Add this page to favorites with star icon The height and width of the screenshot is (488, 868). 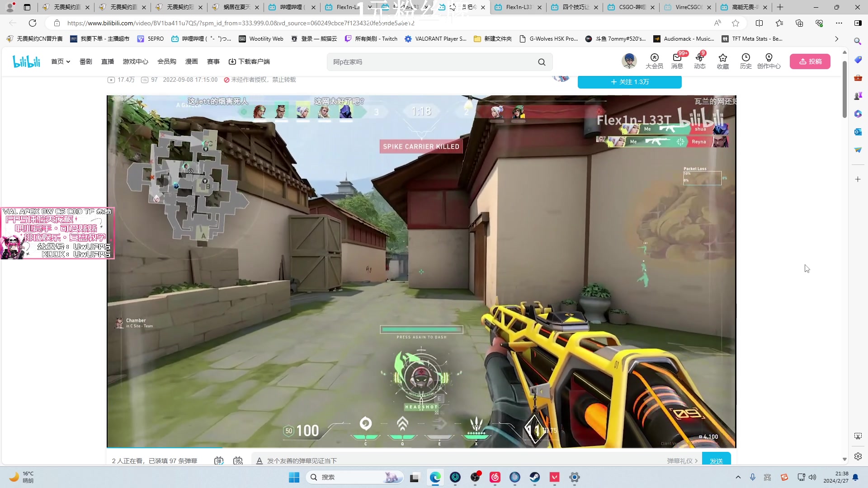click(736, 23)
